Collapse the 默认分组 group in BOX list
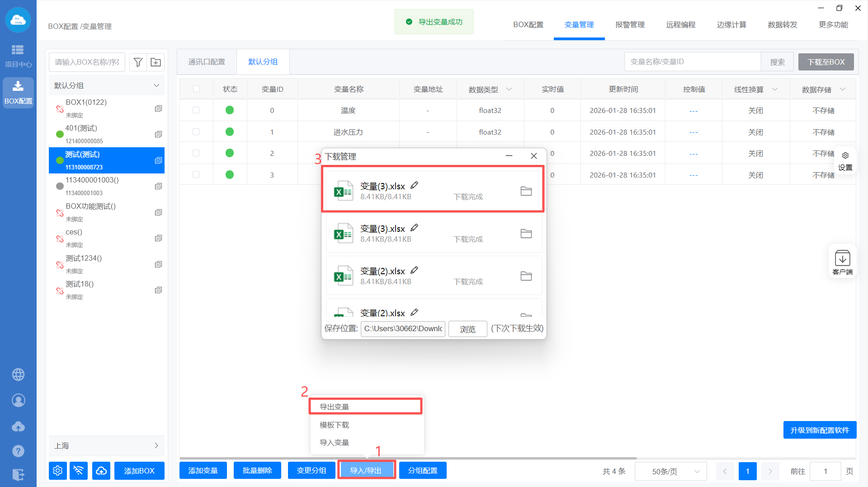Viewport: 868px width, 487px height. pyautogui.click(x=156, y=86)
